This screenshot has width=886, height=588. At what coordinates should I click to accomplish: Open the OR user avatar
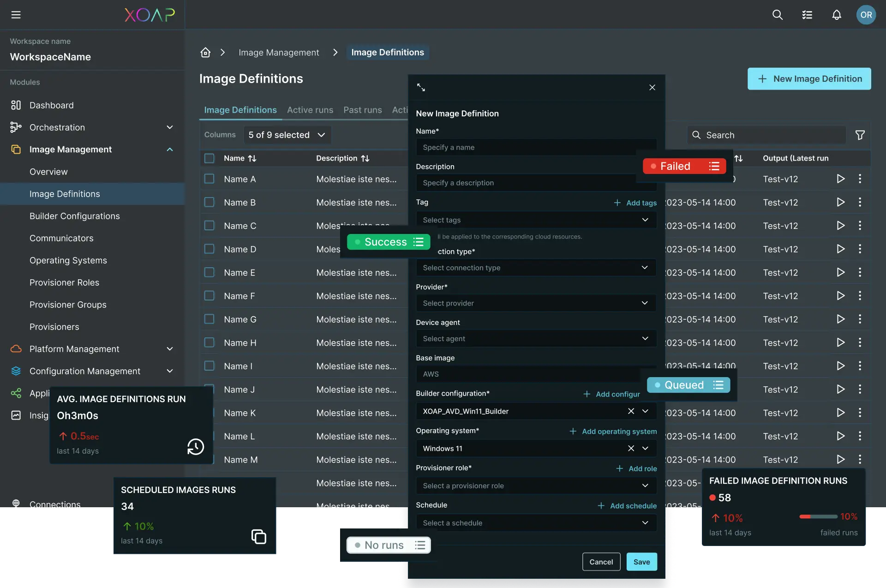866,15
